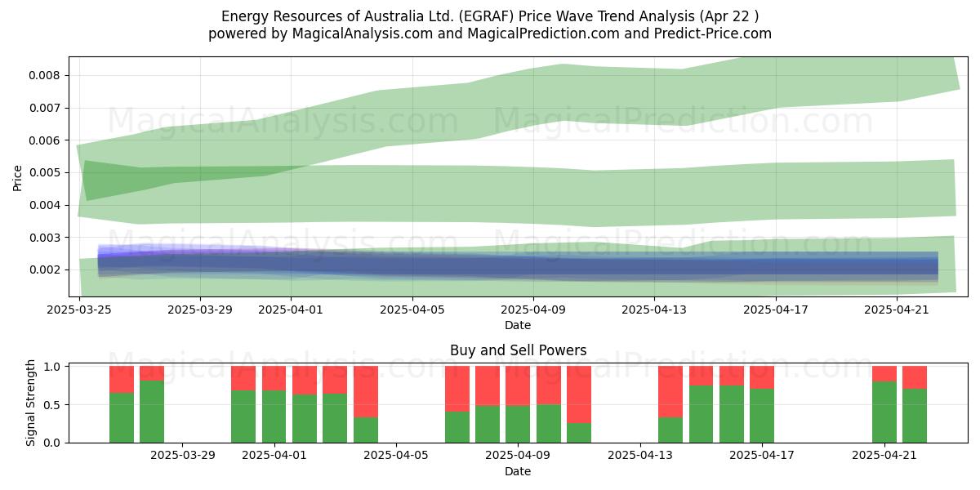Image resolution: width=980 pixels, height=490 pixels.
Task: Click the green buy segment of the 2025-04-17 bar
Action: coord(762,416)
